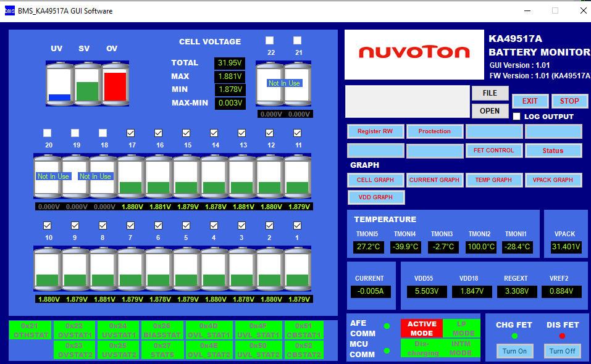The height and width of the screenshot is (364, 591).
Task: Click the FILE button
Action: (490, 93)
